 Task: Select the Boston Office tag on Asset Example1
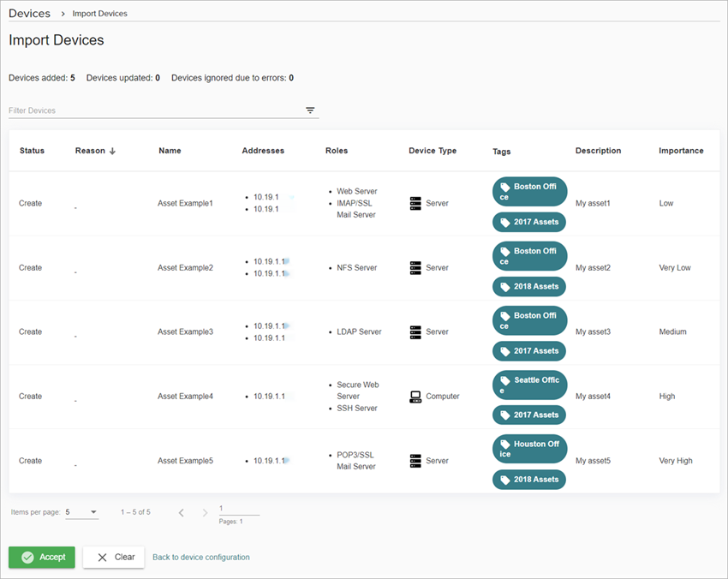[529, 192]
